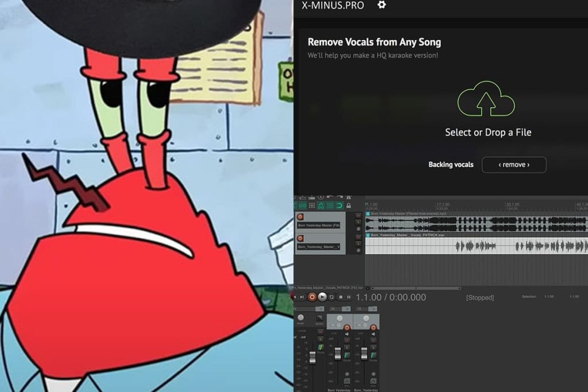Select the Vocals PATRICK waveform item

click(x=477, y=246)
